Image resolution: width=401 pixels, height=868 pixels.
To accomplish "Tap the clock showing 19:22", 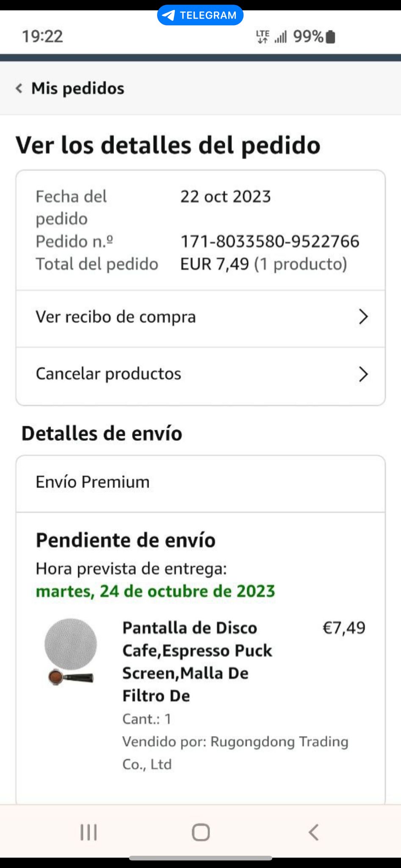I will click(42, 36).
